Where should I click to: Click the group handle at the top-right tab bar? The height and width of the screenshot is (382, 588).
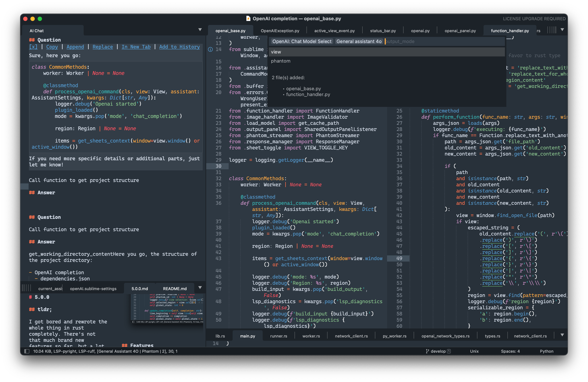pos(552,30)
